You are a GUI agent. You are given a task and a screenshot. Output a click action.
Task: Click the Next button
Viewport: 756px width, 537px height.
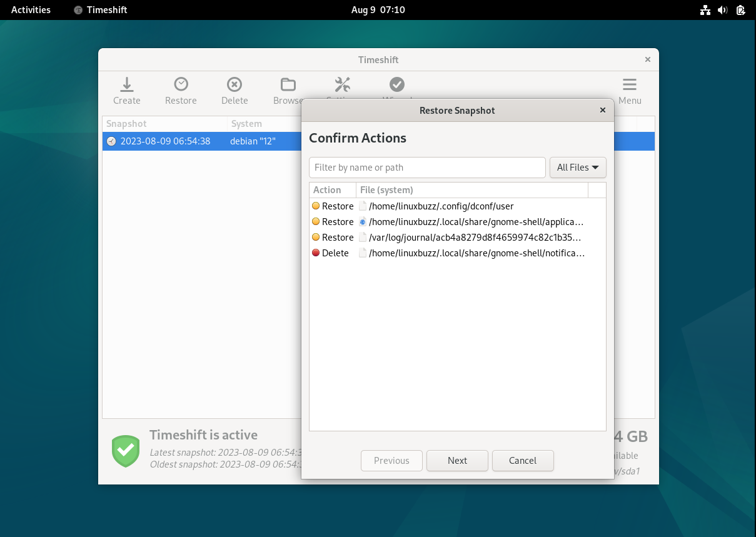click(457, 461)
